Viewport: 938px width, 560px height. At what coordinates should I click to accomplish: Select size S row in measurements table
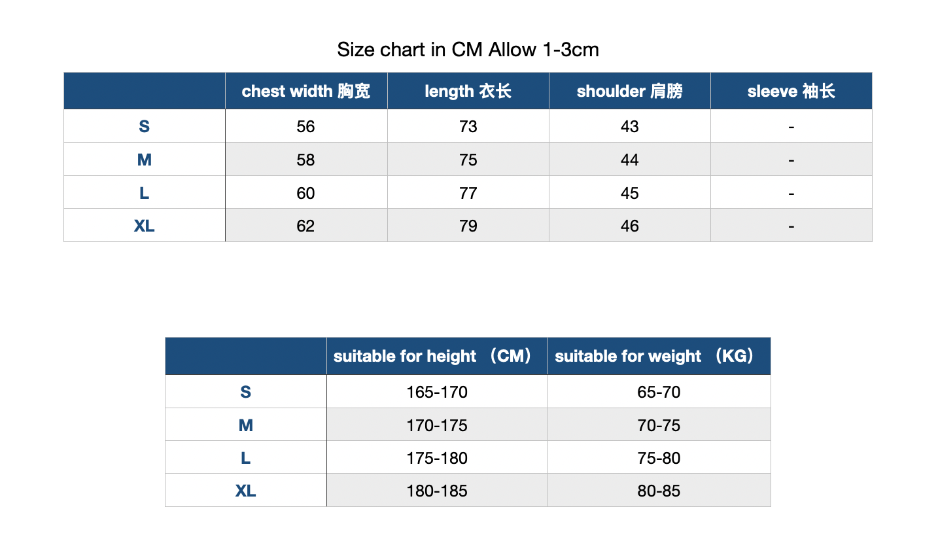point(468,126)
